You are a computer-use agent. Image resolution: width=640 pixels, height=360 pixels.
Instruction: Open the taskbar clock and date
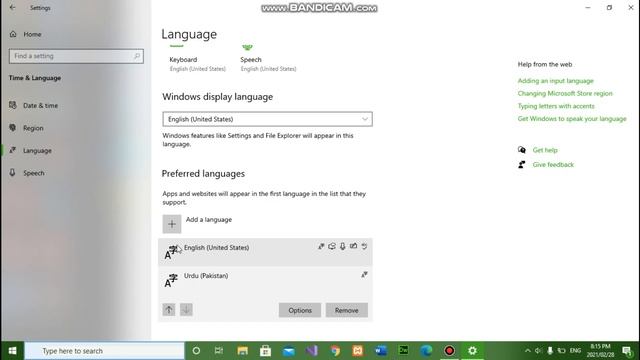click(600, 351)
